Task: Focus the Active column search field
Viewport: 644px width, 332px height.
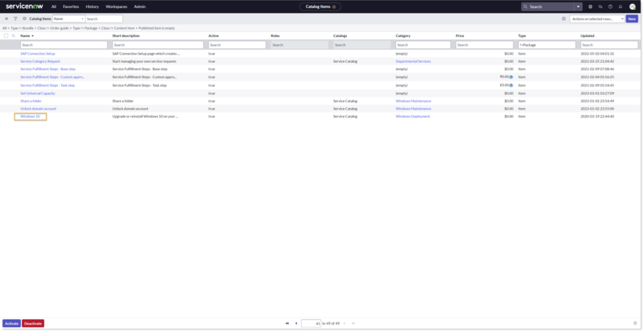Action: click(x=237, y=45)
